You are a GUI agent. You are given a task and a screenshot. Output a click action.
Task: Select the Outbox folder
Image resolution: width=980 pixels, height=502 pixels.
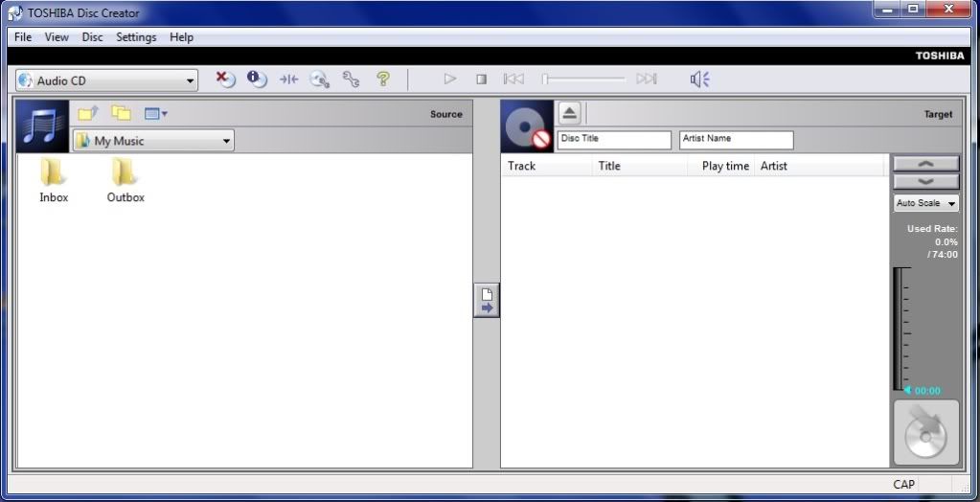pyautogui.click(x=125, y=180)
